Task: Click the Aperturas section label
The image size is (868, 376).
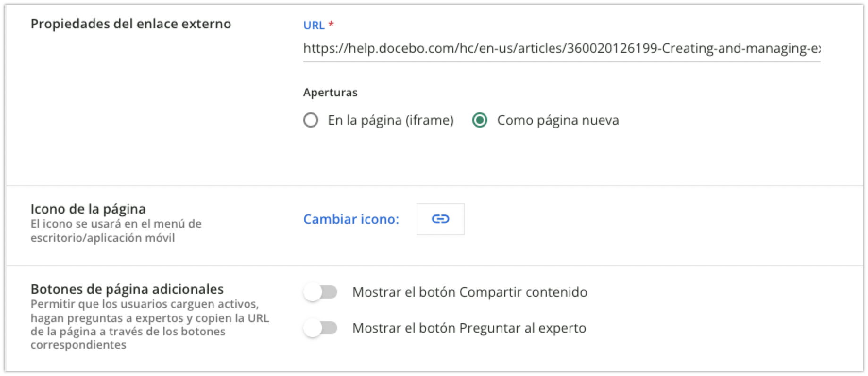Action: [x=330, y=92]
